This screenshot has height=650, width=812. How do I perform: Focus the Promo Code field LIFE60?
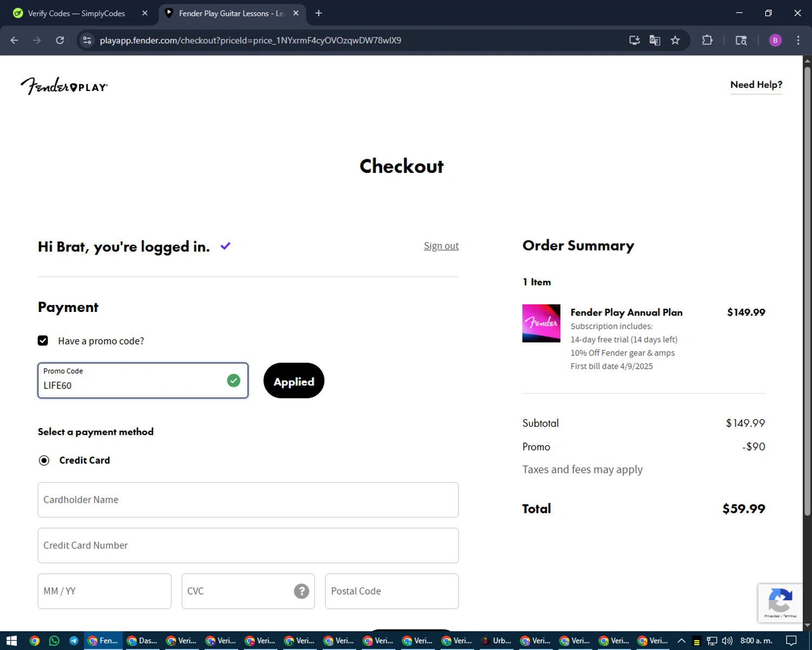[143, 381]
